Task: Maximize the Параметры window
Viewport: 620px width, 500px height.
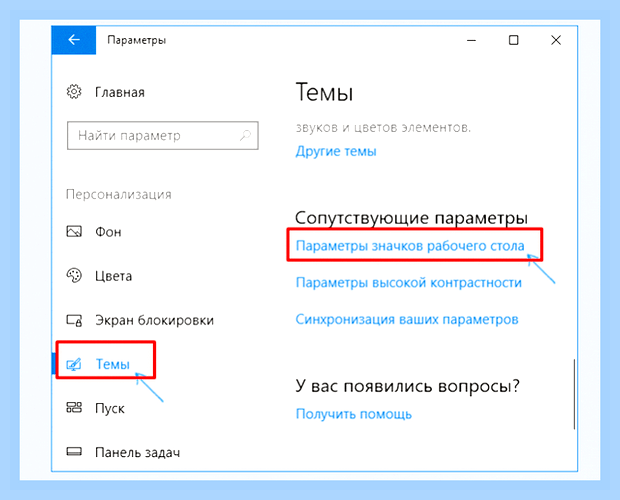Action: click(513, 40)
